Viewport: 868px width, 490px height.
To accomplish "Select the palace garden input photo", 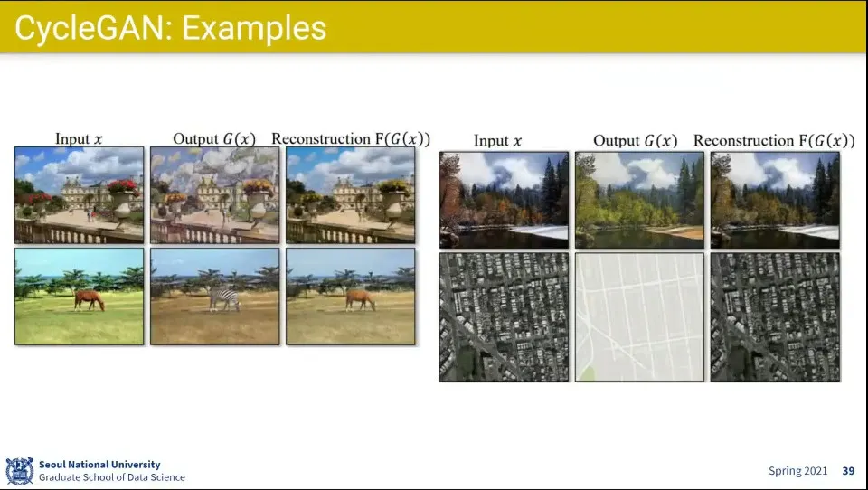I will (x=80, y=195).
